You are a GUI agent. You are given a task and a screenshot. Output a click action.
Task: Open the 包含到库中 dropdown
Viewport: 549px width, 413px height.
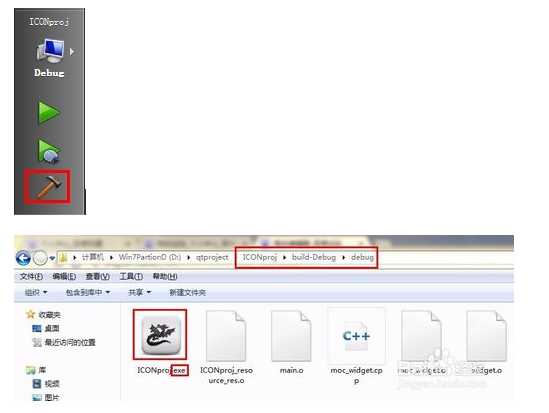point(88,293)
